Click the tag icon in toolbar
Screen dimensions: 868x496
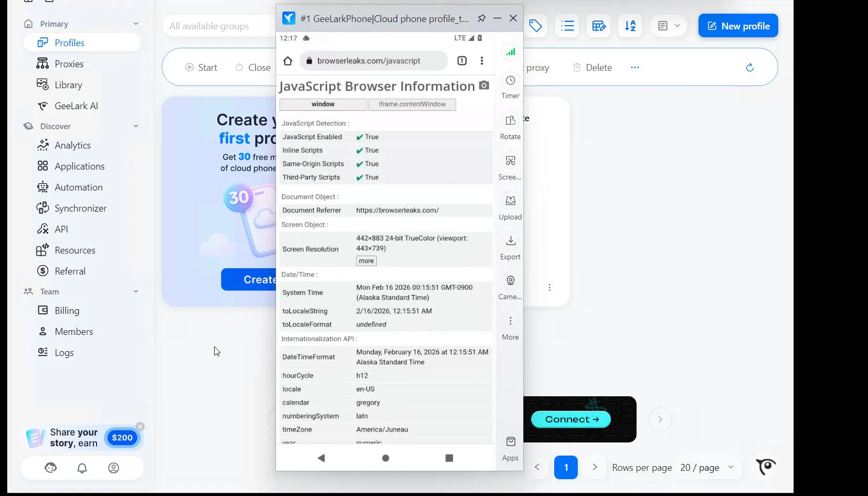pos(535,26)
